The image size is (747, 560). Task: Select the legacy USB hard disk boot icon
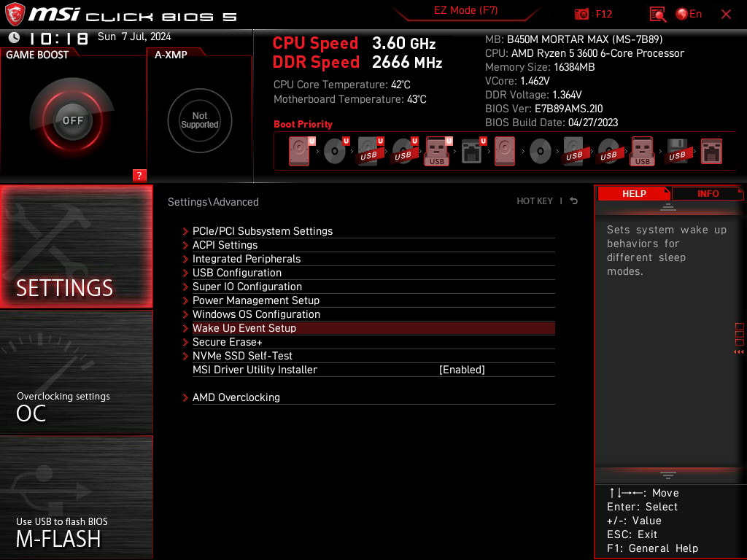pyautogui.click(x=574, y=152)
